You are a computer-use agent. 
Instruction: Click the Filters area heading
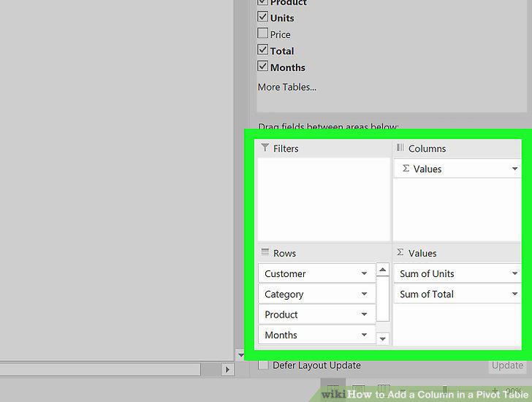tap(286, 148)
